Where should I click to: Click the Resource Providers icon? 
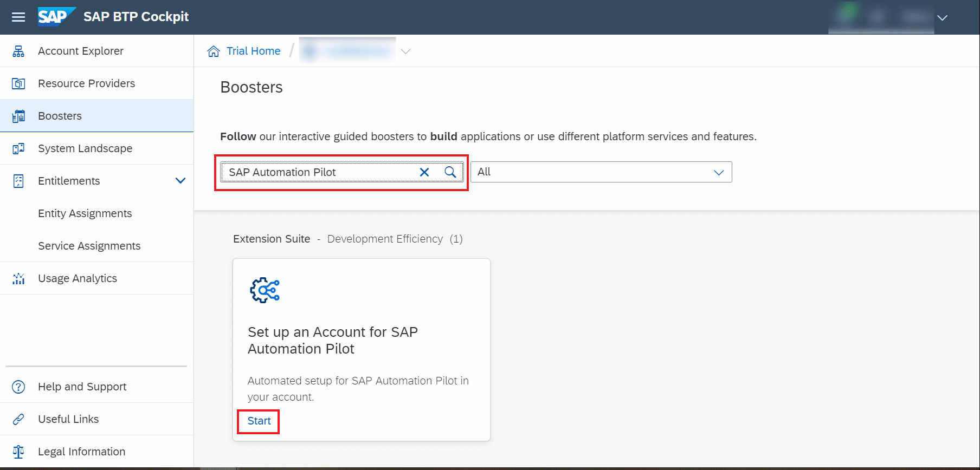(18, 83)
